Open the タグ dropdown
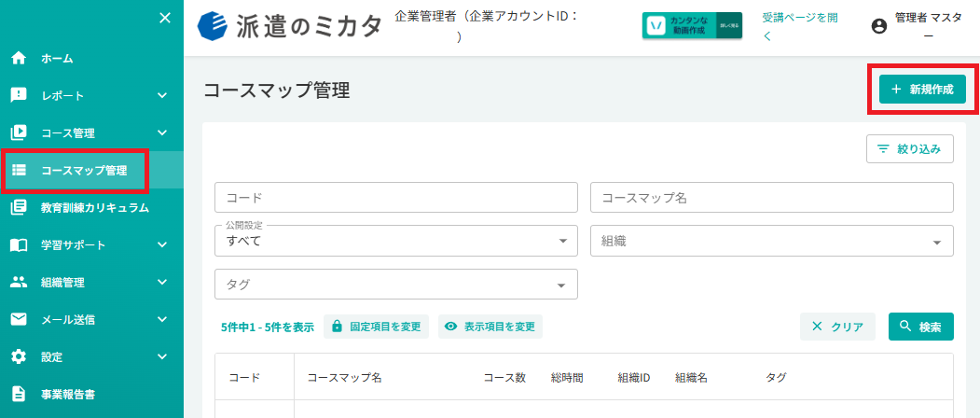 (396, 284)
